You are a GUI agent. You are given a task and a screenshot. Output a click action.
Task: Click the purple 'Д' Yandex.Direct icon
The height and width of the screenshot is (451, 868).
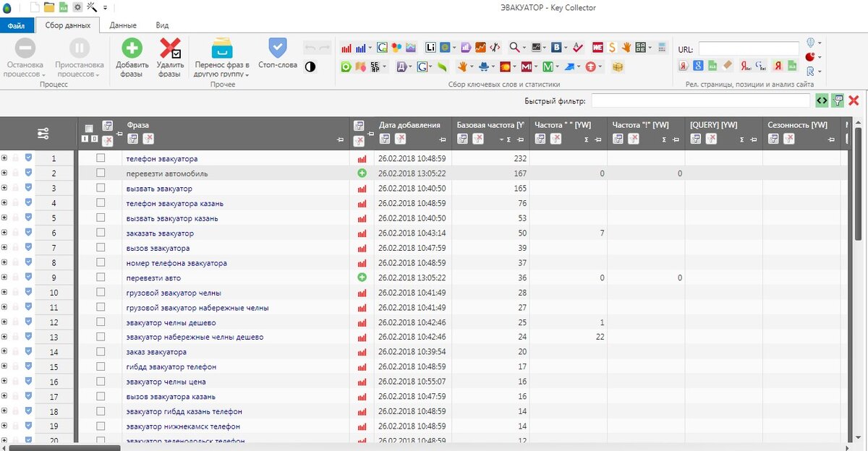pos(401,66)
